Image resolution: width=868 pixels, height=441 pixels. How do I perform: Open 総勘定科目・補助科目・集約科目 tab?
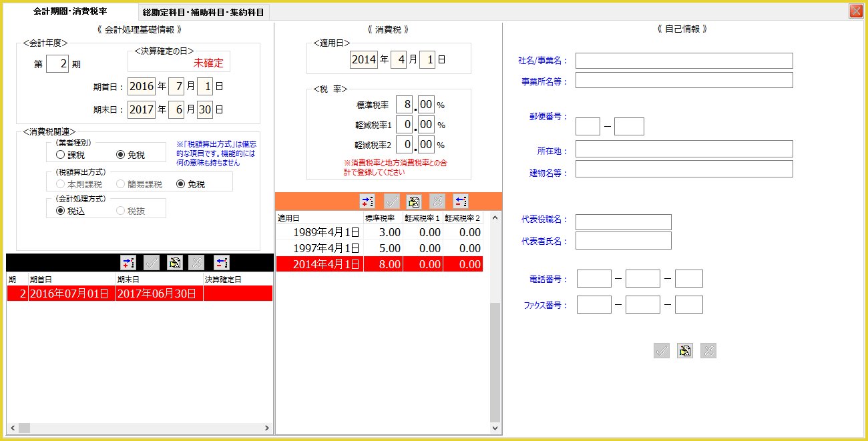coord(204,12)
